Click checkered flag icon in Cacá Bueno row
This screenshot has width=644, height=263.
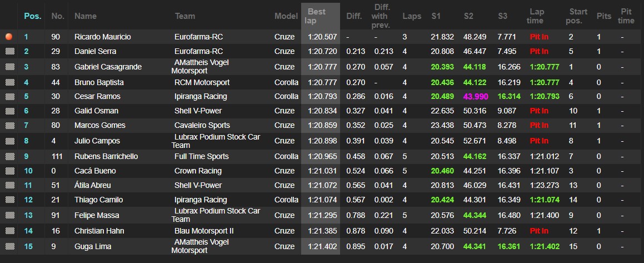tap(8, 171)
